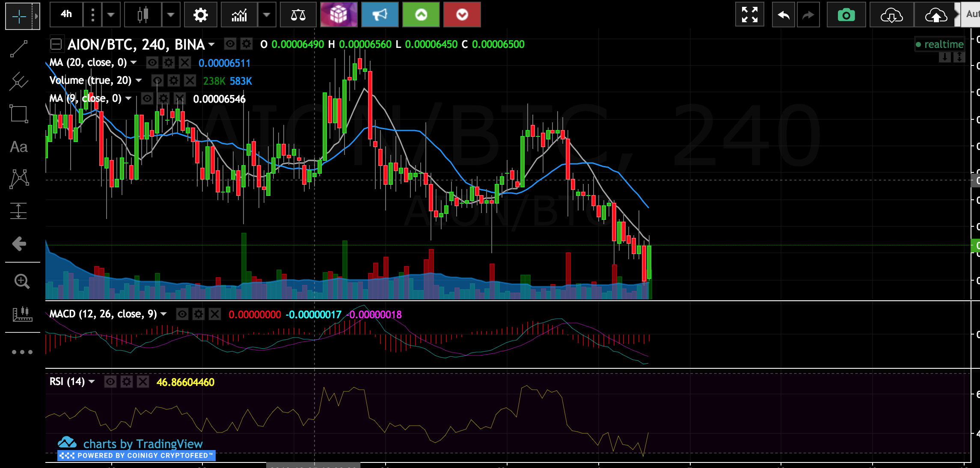
Task: Click the red sell down button
Action: coord(462,15)
